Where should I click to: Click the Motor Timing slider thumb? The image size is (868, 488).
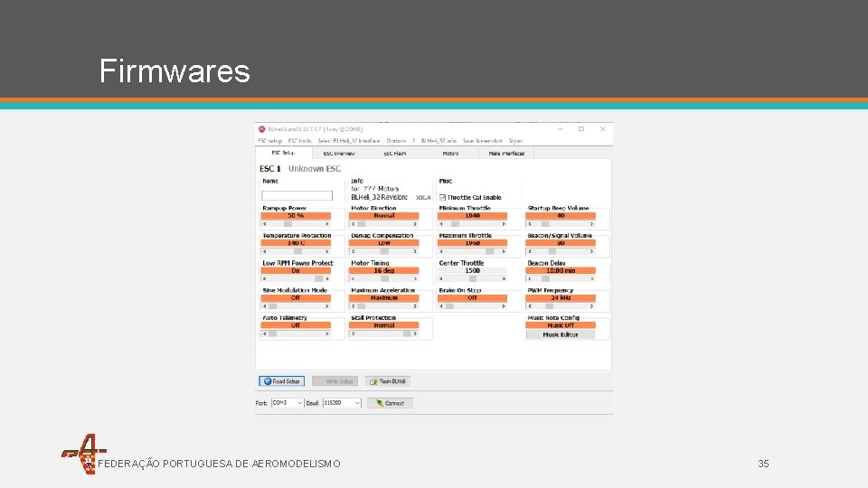[x=385, y=279]
